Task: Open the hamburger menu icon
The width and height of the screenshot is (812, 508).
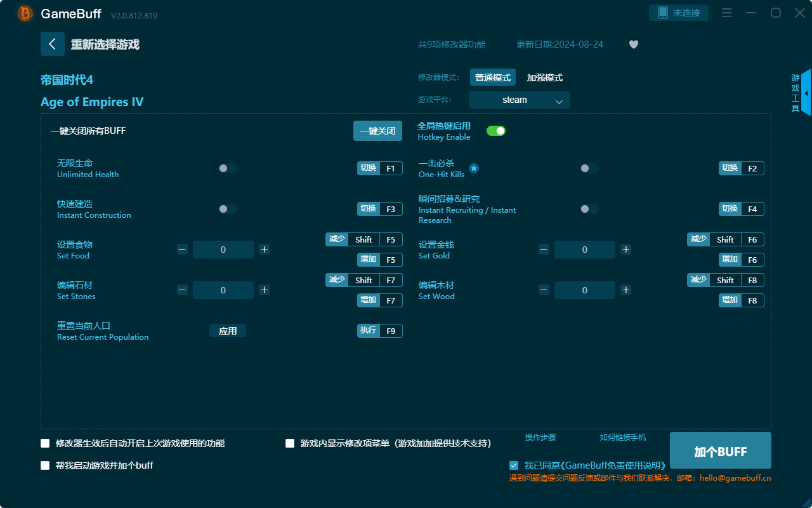Action: (726, 13)
